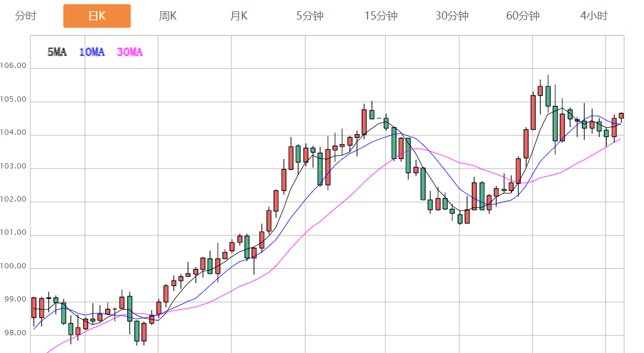Click the 106.00 price axis label

click(14, 66)
